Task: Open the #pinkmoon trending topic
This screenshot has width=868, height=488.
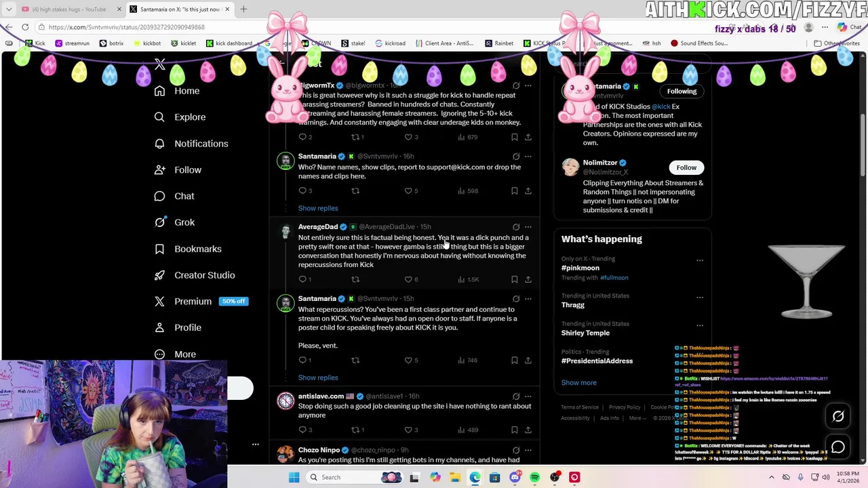Action: [580, 268]
